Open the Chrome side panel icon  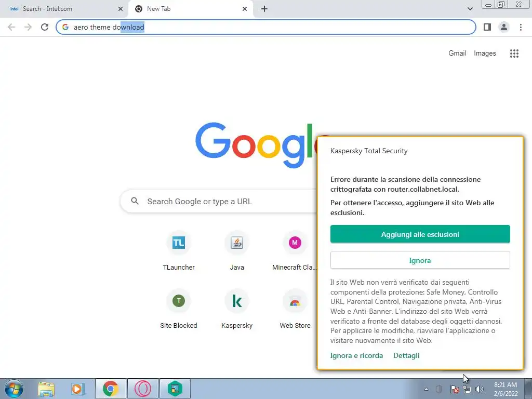487,27
